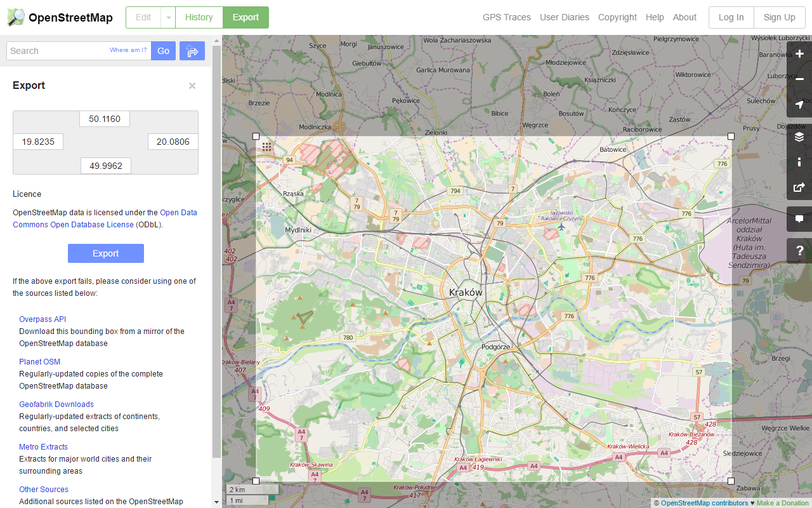Open the Help menu
The image size is (812, 508).
point(655,17)
